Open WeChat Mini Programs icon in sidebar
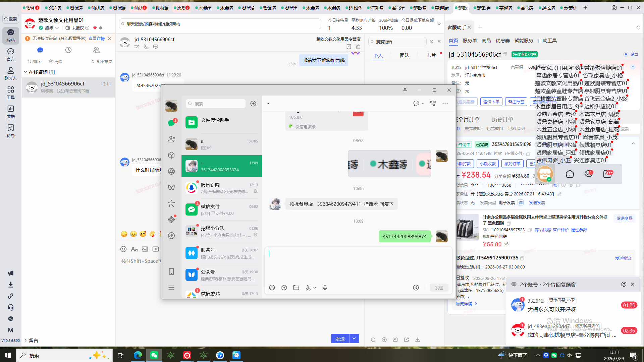The width and height of the screenshot is (644, 362). [x=171, y=220]
